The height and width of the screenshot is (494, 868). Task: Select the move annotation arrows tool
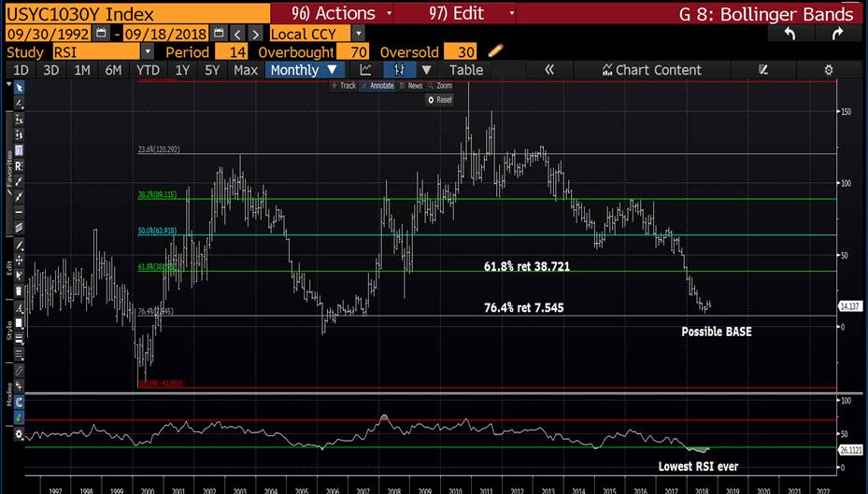(19, 261)
